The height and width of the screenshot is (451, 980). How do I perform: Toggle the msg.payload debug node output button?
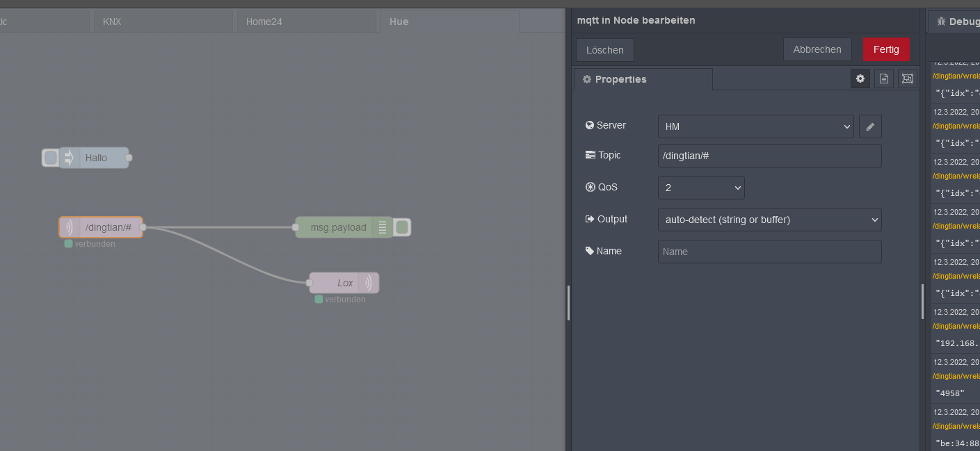point(402,227)
